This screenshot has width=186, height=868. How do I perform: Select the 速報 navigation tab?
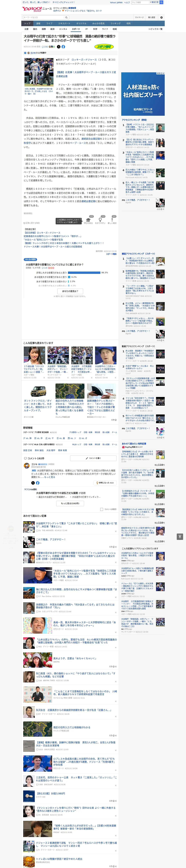coord(38,24)
